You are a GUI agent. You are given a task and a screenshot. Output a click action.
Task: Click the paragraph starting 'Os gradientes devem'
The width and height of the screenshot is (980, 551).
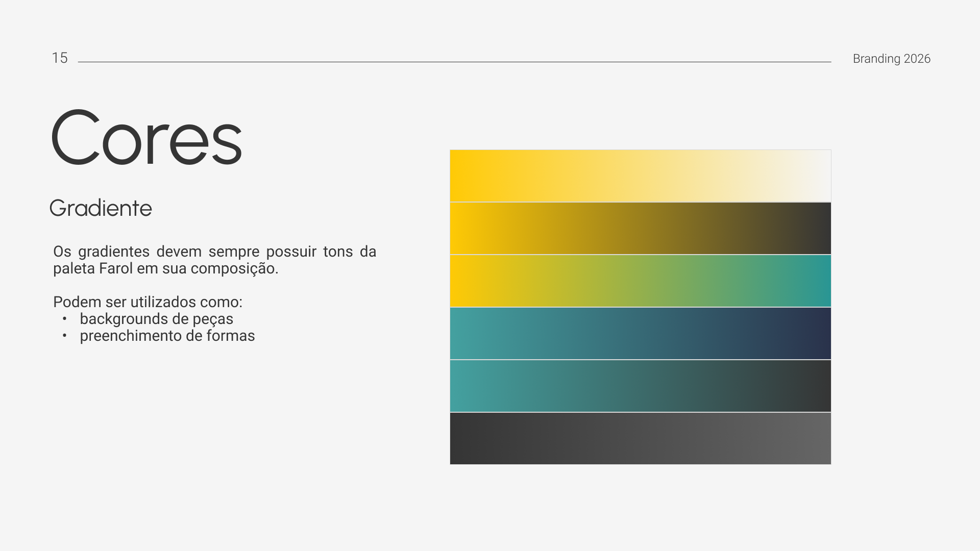point(214,260)
